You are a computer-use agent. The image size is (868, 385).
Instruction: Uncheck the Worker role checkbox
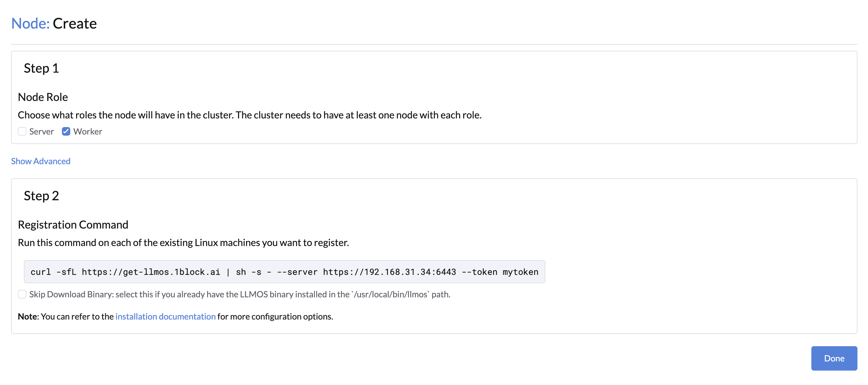[x=66, y=131]
